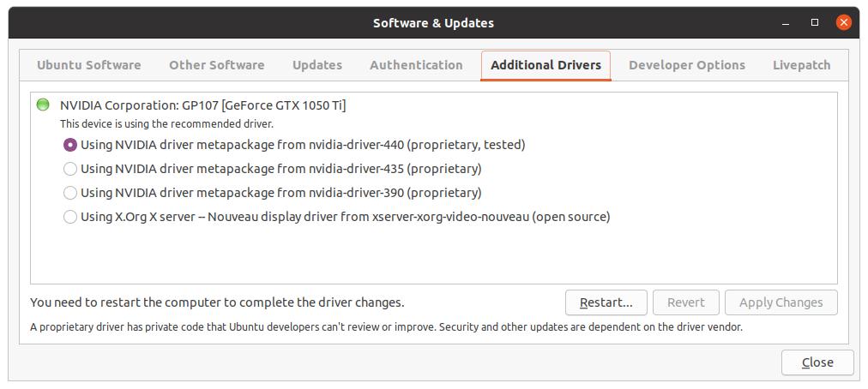Click the restart-required status message

point(217,302)
